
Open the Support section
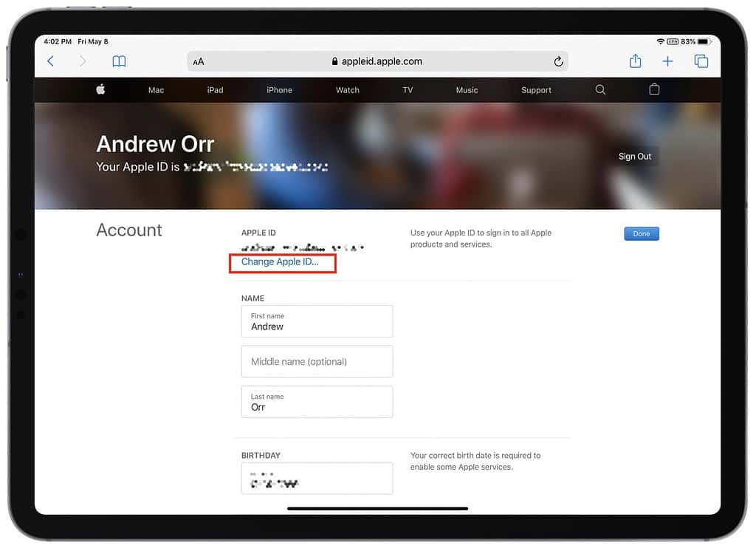(x=536, y=89)
